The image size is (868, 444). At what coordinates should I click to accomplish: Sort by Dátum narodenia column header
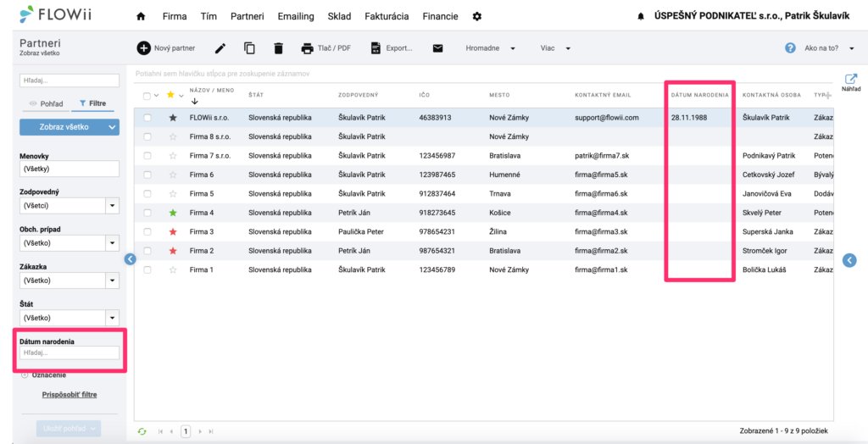click(699, 95)
